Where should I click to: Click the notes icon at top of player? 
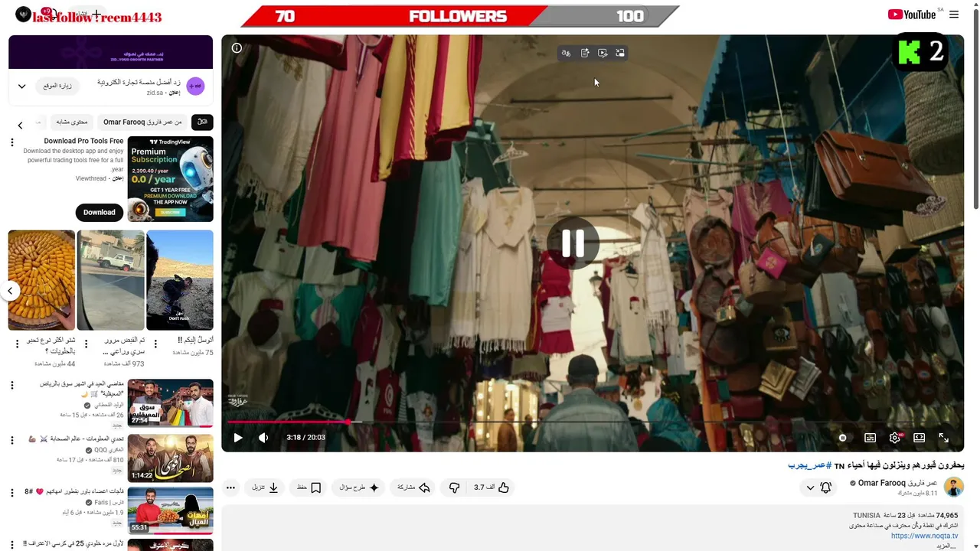584,53
